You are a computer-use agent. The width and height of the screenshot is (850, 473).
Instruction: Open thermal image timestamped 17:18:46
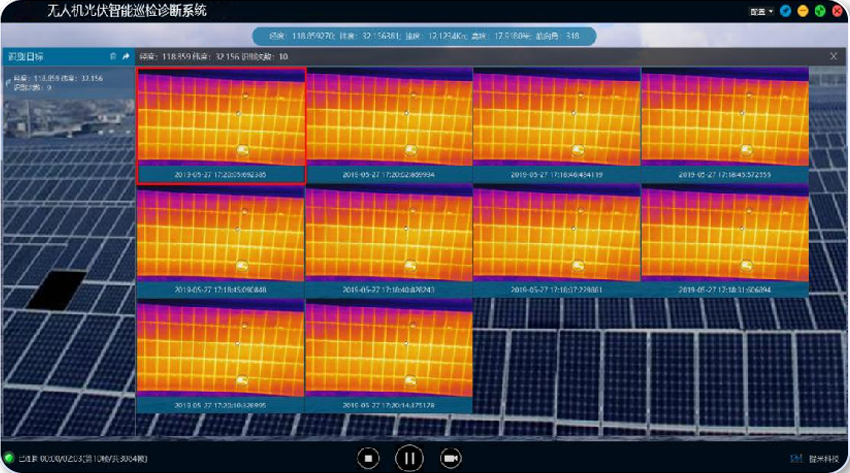coord(557,126)
